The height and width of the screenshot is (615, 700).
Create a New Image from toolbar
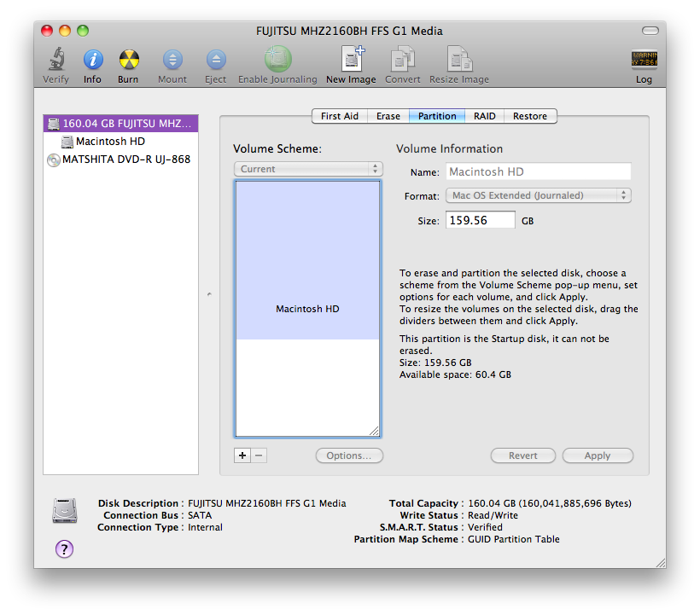353,58
